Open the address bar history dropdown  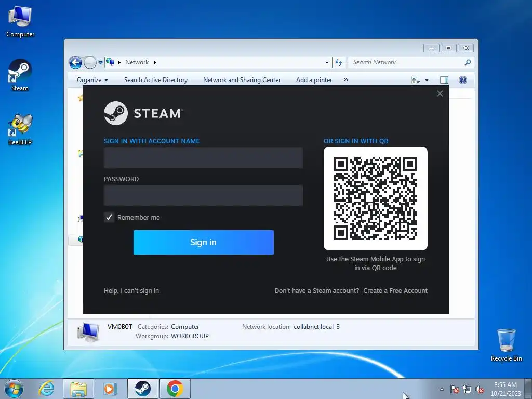tap(327, 62)
